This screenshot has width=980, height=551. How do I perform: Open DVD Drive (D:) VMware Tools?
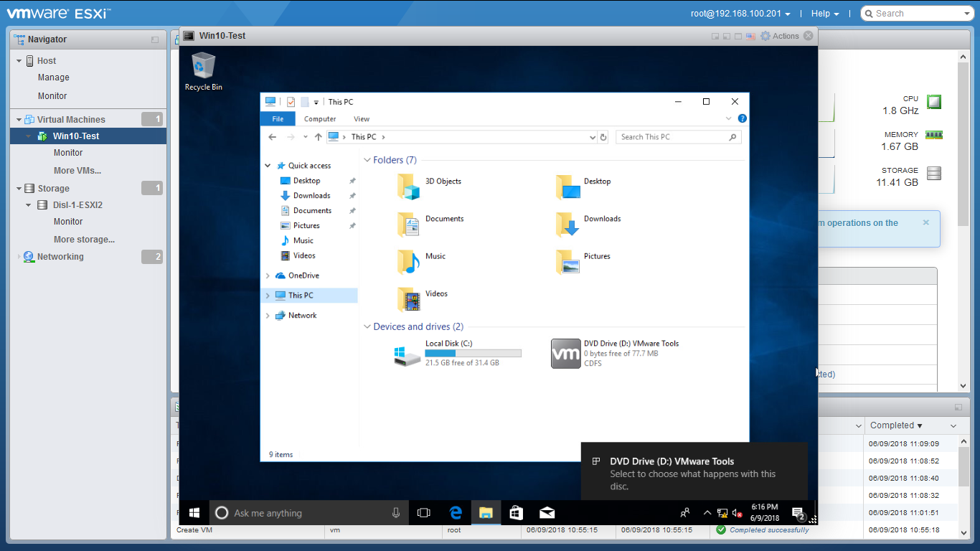[565, 353]
